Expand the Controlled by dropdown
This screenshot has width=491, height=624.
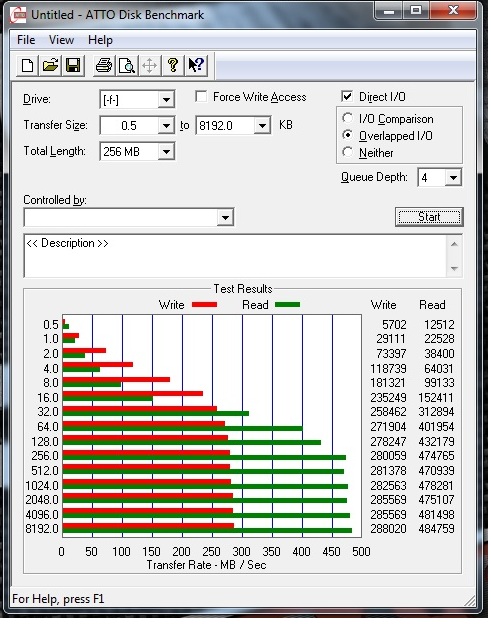(x=225, y=218)
